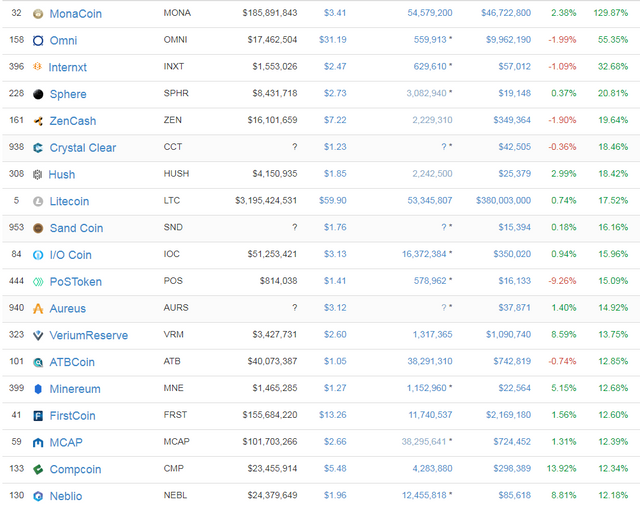Select MonaCoin market cap $185,891,843
Viewport: 640px width, 509px height.
coord(270,13)
